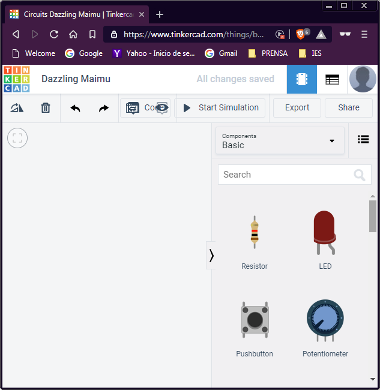Rotate the selected component
This screenshot has width=380, height=390.
coord(17,108)
